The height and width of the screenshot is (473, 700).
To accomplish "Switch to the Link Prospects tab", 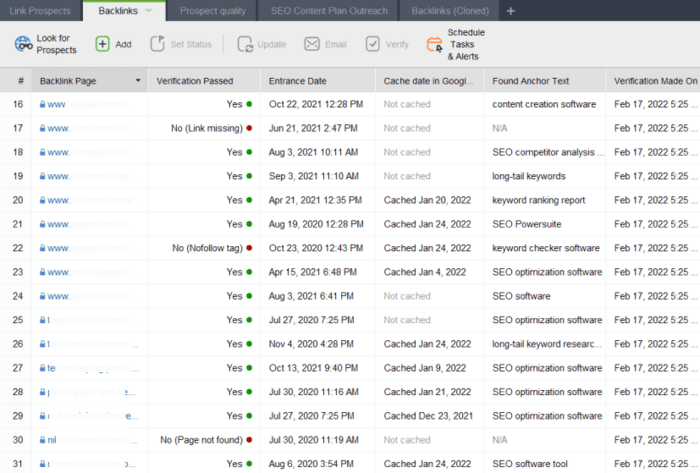I will click(x=39, y=11).
